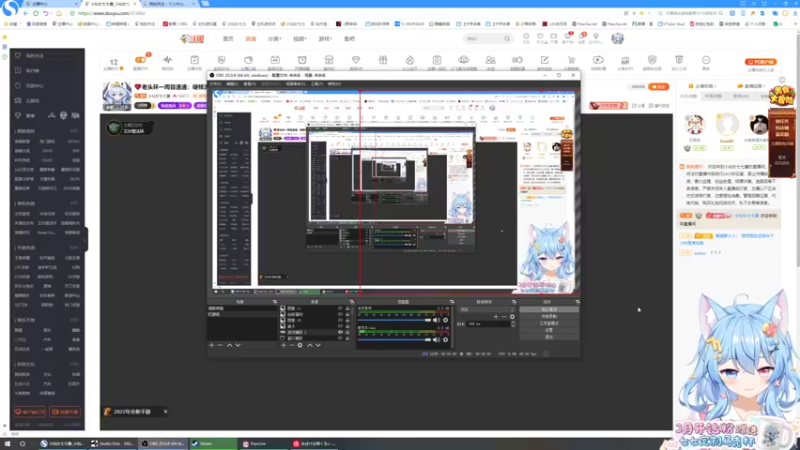Open the waveform icon in streamer toolbar

point(167,60)
